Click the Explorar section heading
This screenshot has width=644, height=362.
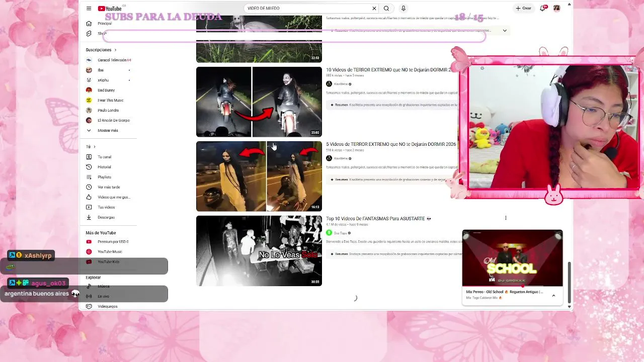click(x=93, y=278)
